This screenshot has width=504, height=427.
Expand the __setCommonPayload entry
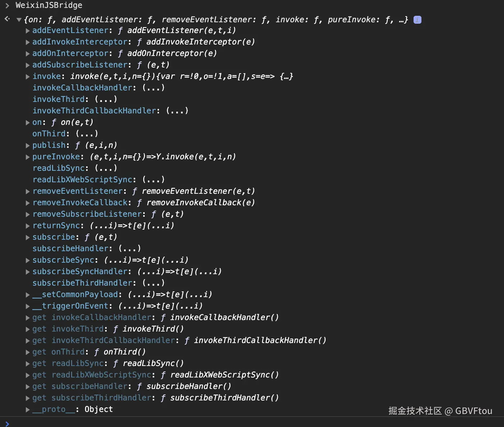[x=28, y=295]
